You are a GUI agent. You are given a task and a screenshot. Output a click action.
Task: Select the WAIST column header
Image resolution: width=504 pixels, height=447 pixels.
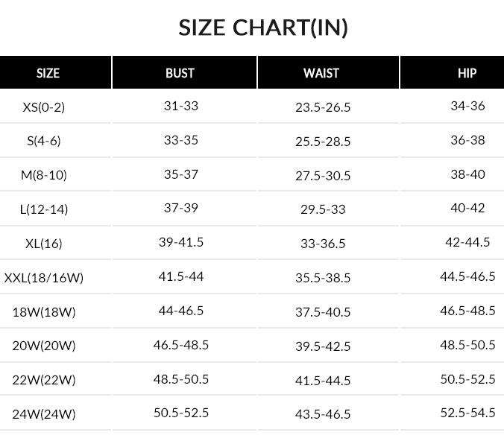[x=321, y=73]
